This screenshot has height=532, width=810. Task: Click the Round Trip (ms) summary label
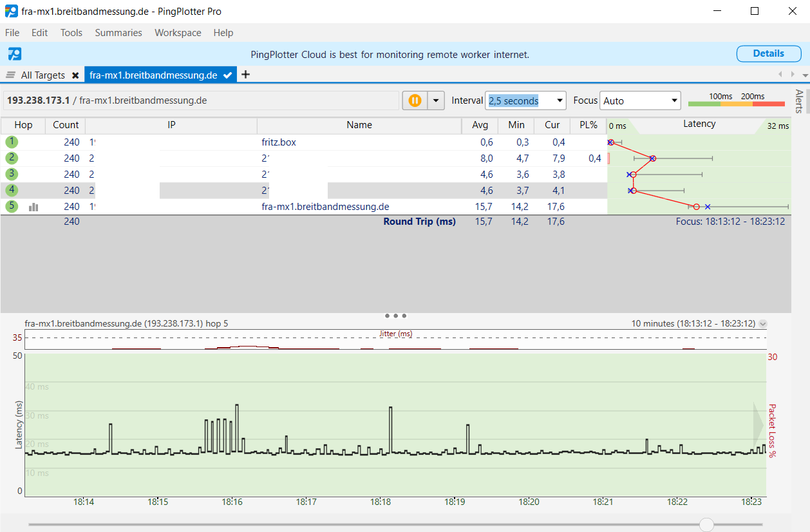pyautogui.click(x=419, y=222)
